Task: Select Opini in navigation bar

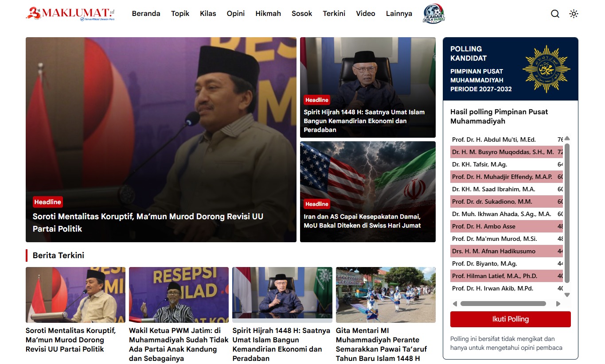Action: coord(236,14)
